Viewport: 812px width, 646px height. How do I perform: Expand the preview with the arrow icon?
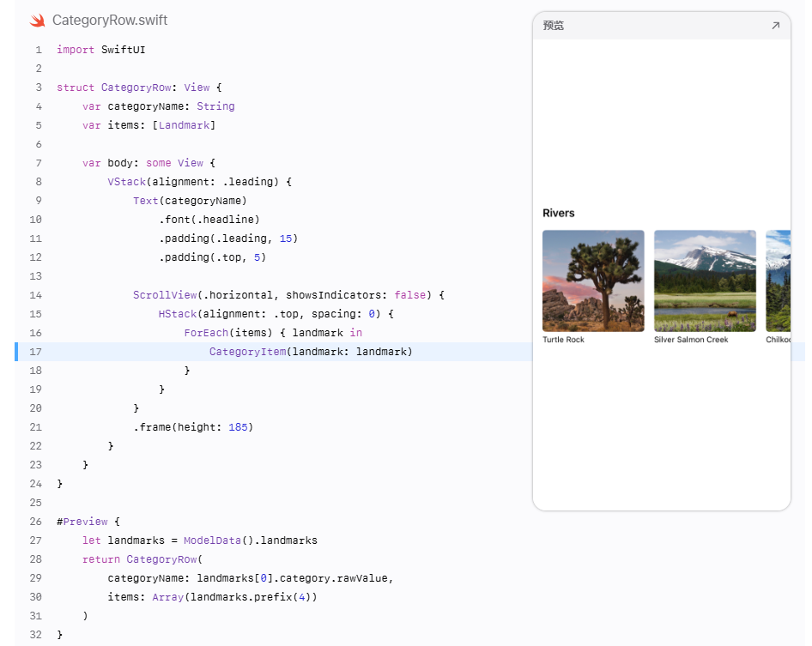pos(775,26)
